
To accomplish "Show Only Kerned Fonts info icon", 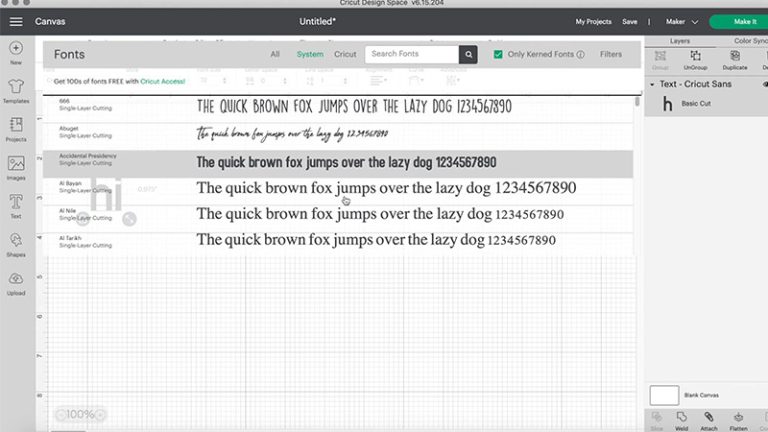I will pyautogui.click(x=580, y=54).
